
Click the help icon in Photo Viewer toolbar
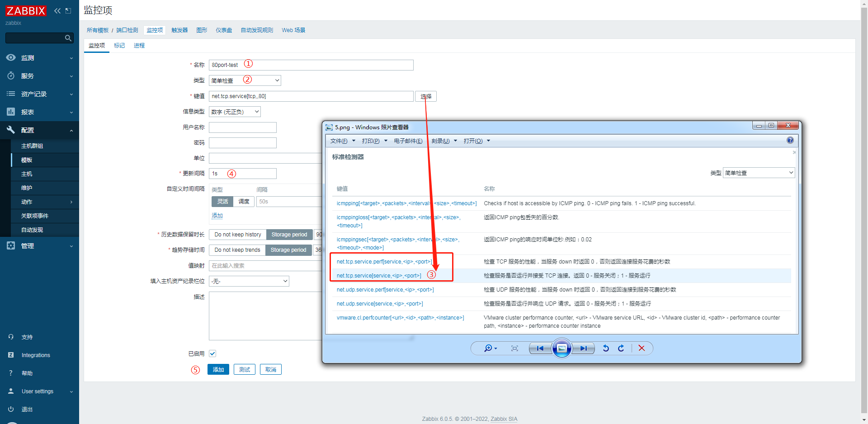coord(790,140)
